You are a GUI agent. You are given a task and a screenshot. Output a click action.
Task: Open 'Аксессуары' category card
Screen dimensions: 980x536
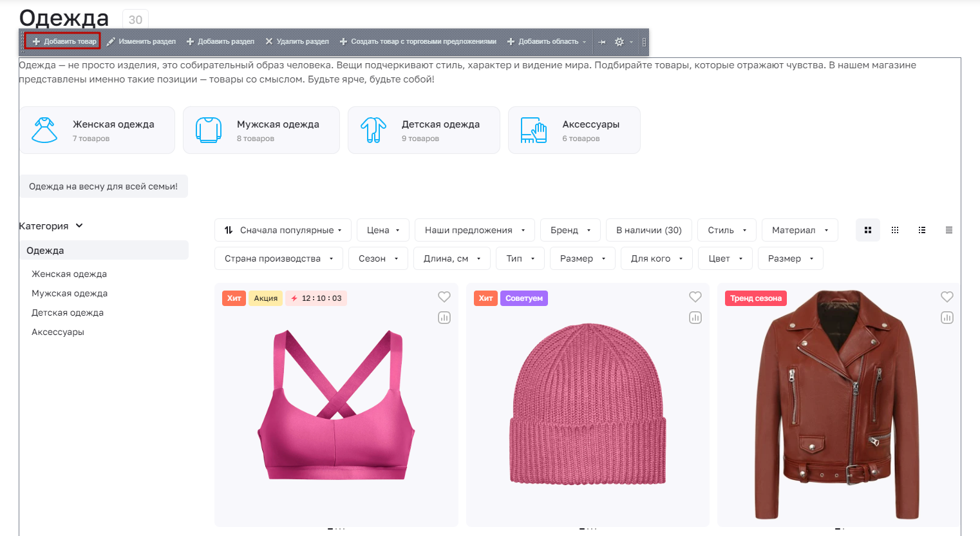574,130
